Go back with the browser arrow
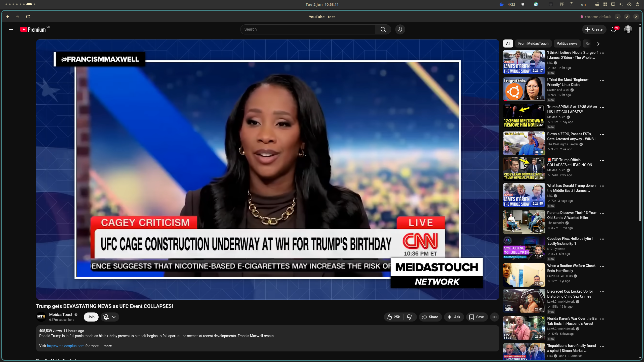This screenshot has height=362, width=644. [8, 17]
